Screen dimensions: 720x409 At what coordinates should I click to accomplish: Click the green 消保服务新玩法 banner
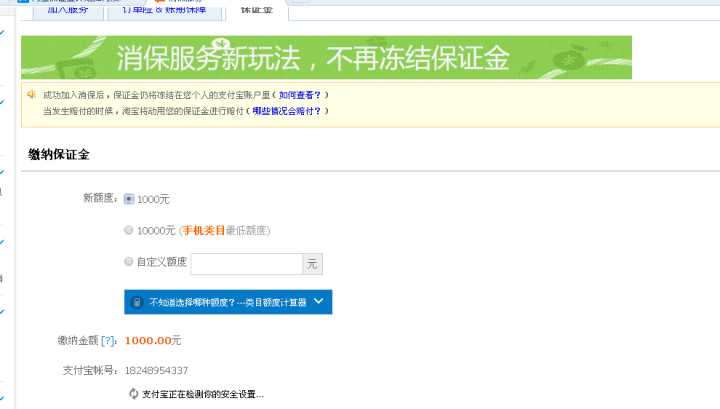(326, 57)
